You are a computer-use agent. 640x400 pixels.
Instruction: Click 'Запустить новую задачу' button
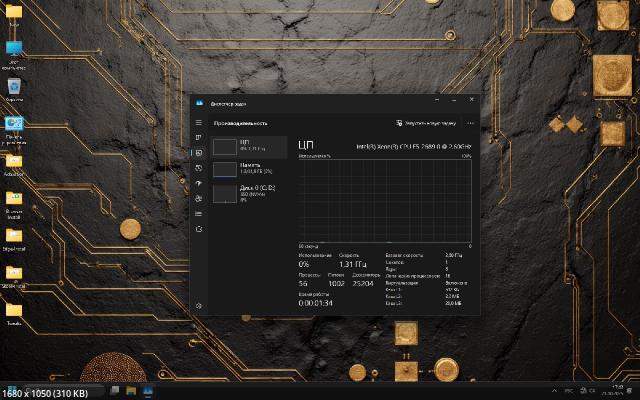(x=426, y=123)
